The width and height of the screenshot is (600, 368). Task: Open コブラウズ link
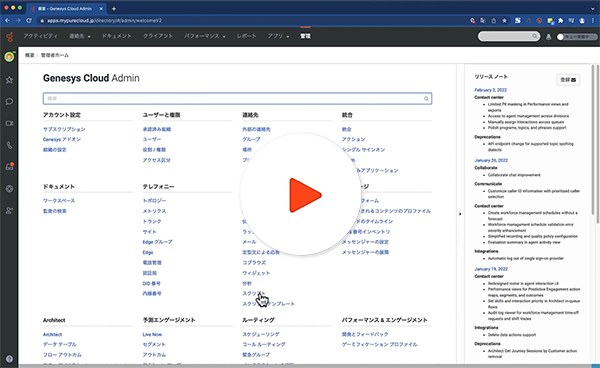254,263
